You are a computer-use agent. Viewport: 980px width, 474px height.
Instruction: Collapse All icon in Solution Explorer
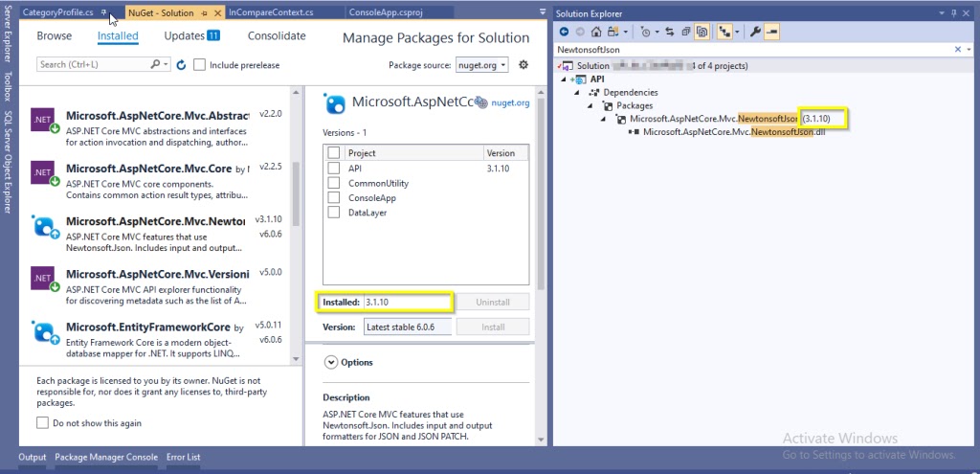click(685, 32)
